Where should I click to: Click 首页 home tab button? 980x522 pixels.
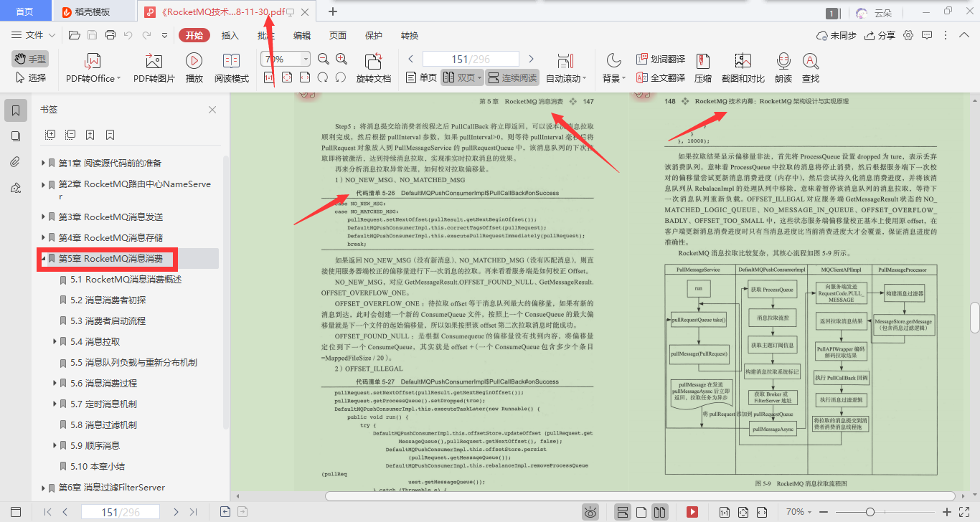pos(24,12)
